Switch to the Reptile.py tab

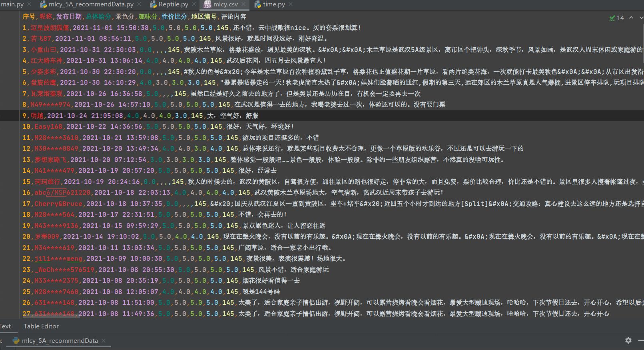[173, 4]
